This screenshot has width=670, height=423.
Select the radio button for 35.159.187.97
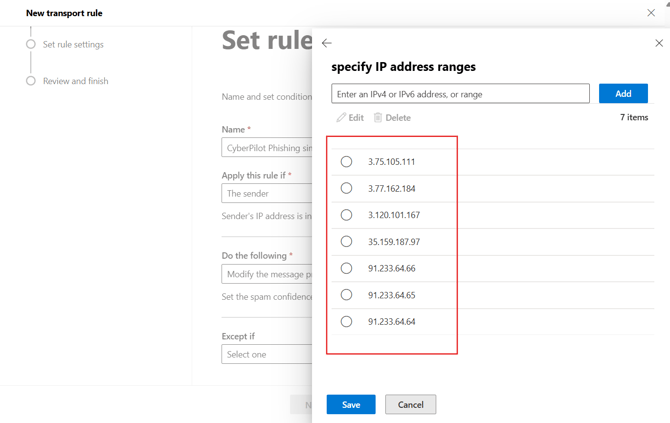346,241
